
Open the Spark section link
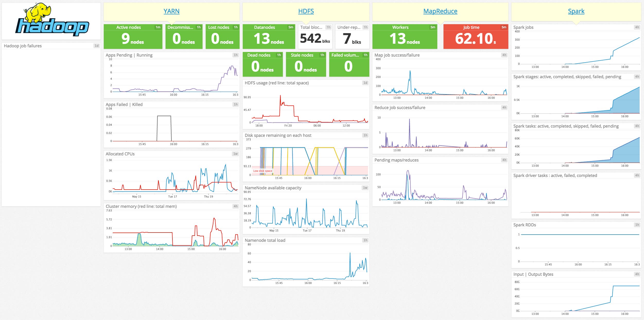pyautogui.click(x=576, y=11)
